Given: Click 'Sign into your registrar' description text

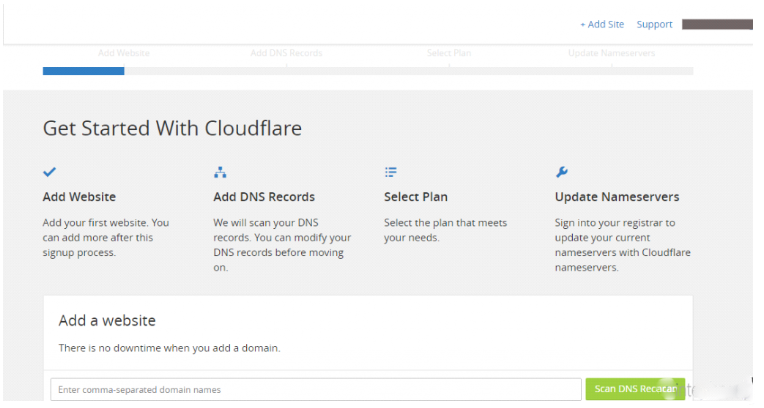Looking at the screenshot, I should (623, 245).
